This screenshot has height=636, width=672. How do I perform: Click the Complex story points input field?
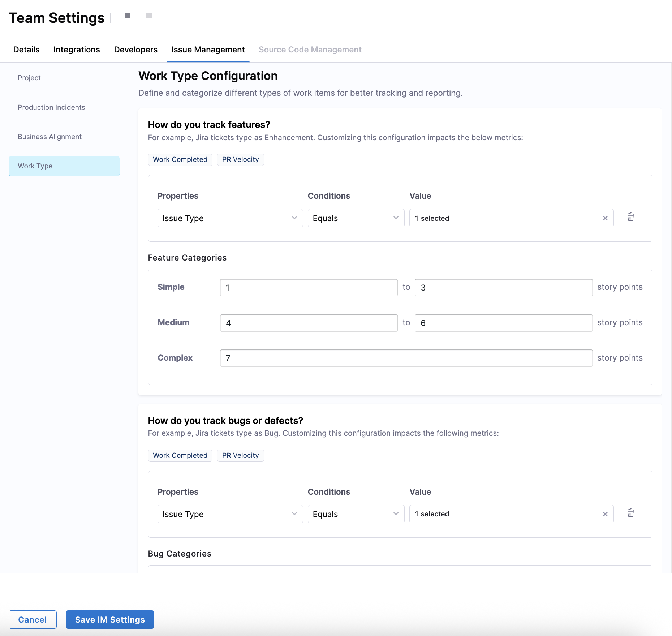[x=406, y=358]
